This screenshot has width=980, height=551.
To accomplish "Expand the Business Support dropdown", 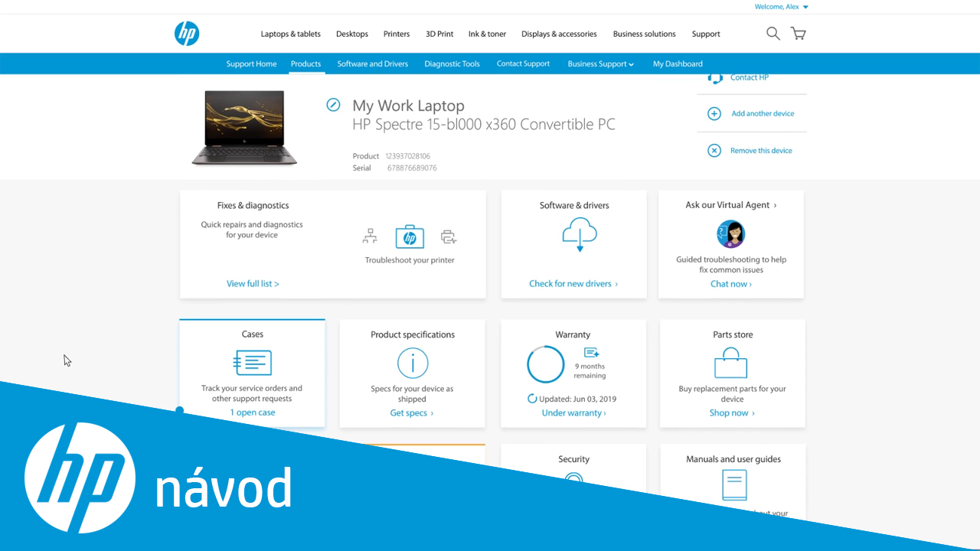I will [600, 64].
